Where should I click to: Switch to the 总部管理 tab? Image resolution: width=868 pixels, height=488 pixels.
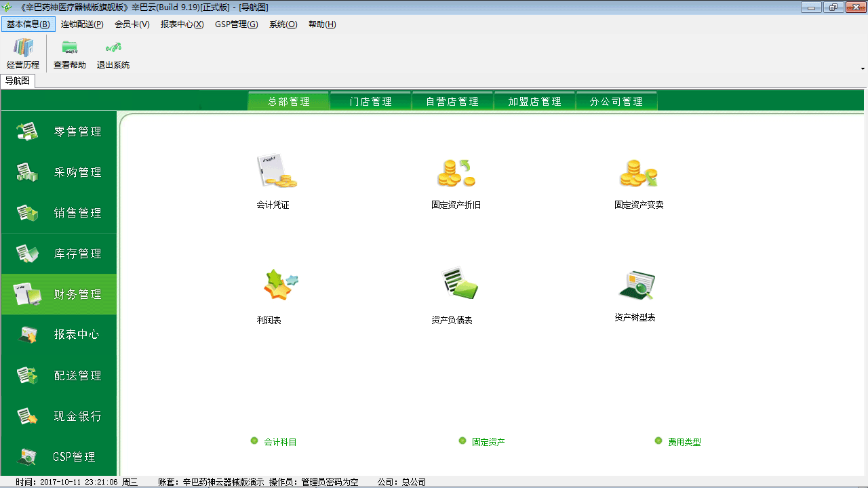[289, 101]
